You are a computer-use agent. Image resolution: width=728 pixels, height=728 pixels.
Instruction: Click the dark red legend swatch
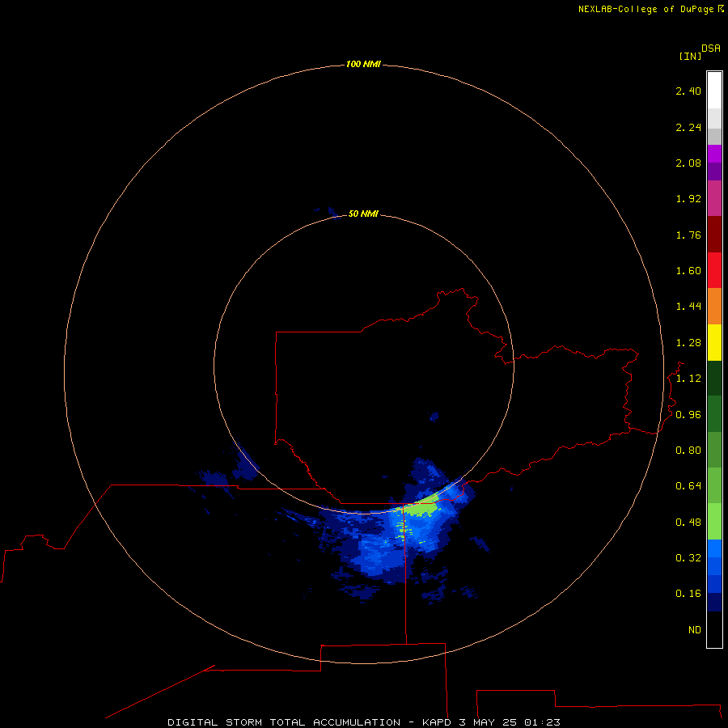(714, 235)
